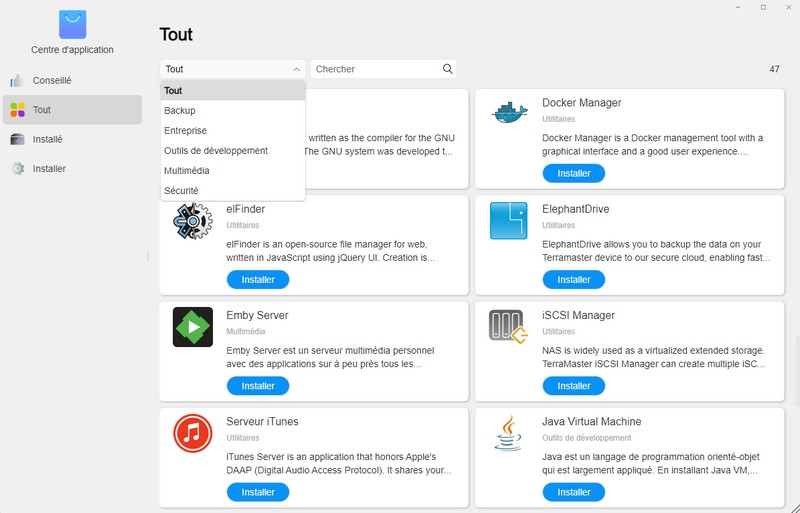Click the Java Virtual Machine title

pos(591,422)
